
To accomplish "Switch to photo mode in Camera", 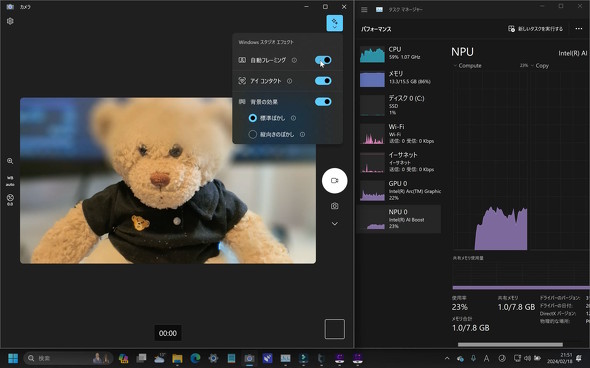I will pyautogui.click(x=335, y=206).
